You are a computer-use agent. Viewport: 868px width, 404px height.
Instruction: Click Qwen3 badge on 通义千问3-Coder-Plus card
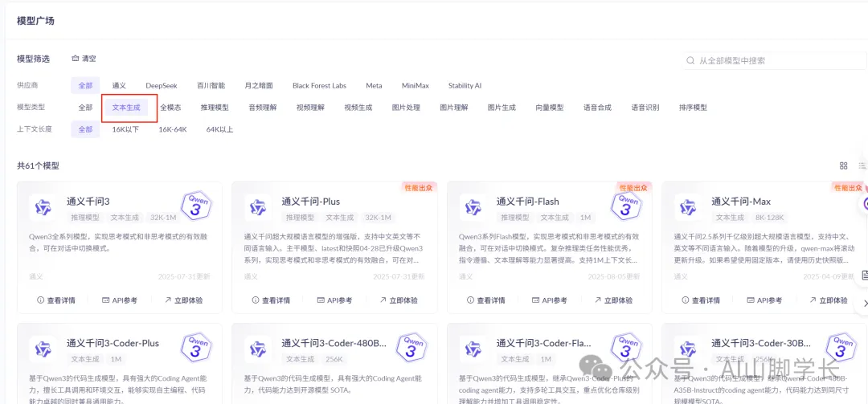click(x=197, y=348)
